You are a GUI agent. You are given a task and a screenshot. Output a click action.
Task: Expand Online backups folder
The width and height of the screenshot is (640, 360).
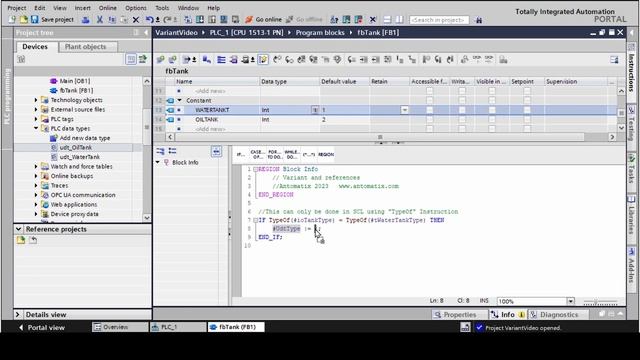[36, 176]
